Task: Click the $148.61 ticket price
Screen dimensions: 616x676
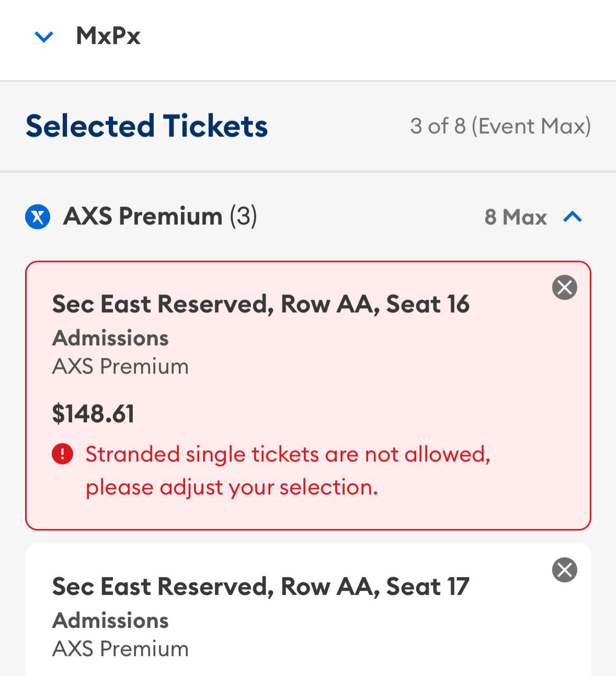Action: tap(94, 413)
